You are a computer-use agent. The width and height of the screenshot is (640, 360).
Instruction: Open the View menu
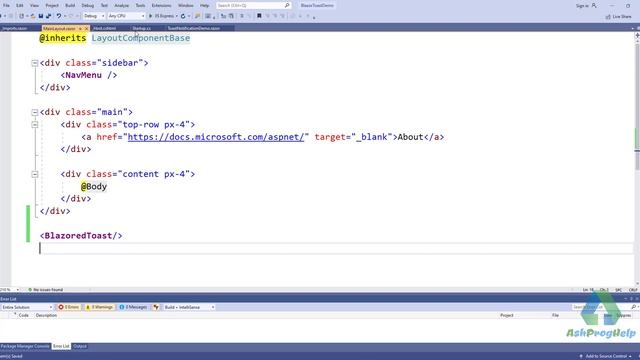tap(34, 5)
